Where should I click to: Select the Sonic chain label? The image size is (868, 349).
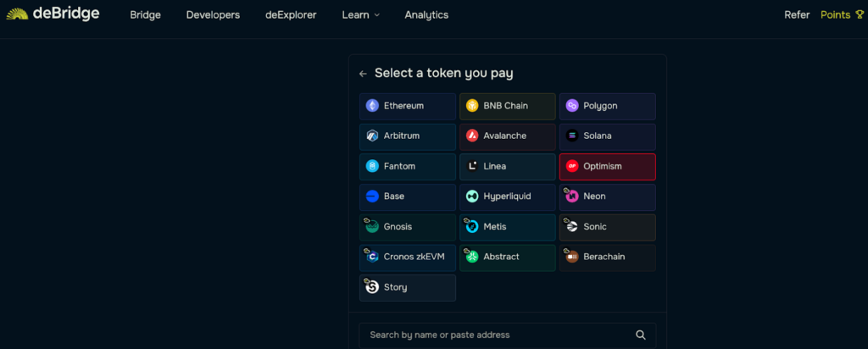pos(595,227)
